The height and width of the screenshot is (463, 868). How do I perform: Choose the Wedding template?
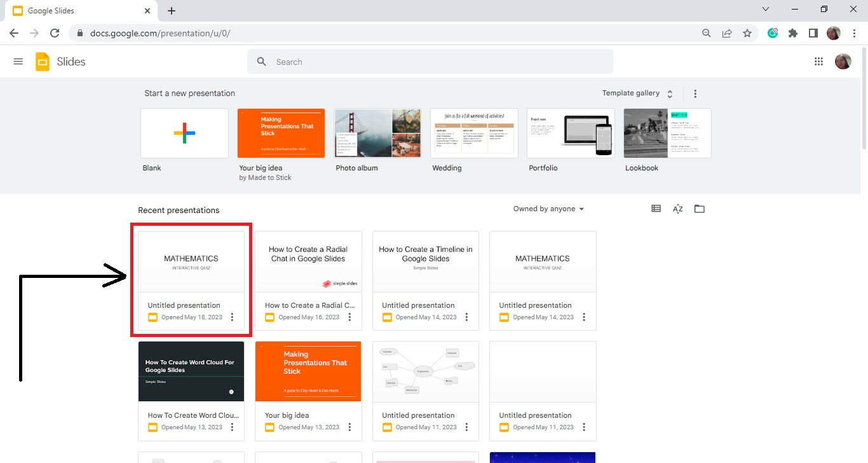click(x=474, y=133)
